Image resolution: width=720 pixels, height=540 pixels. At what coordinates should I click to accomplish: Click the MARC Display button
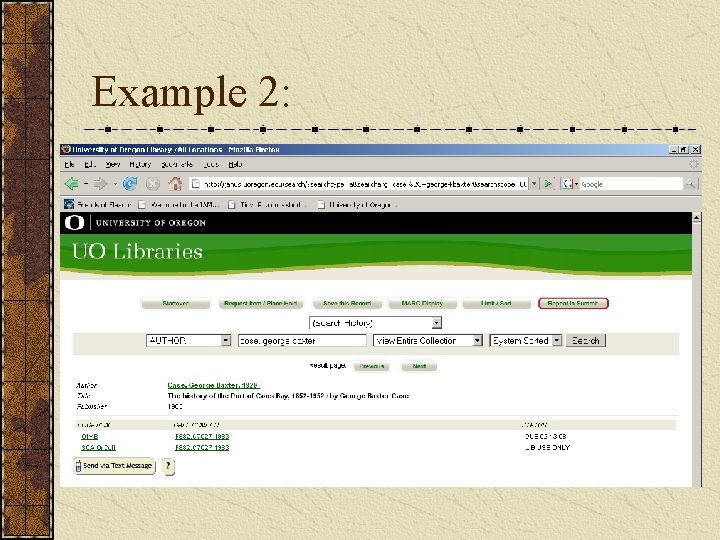point(422,304)
